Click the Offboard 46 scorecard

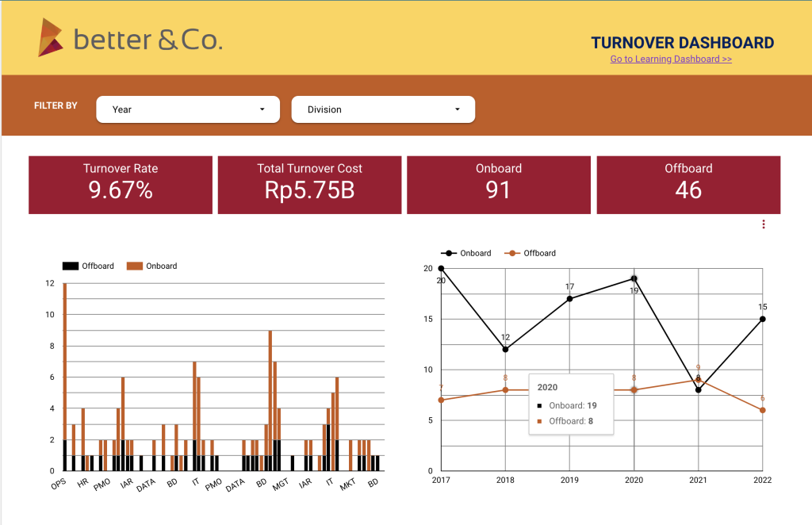(x=688, y=185)
